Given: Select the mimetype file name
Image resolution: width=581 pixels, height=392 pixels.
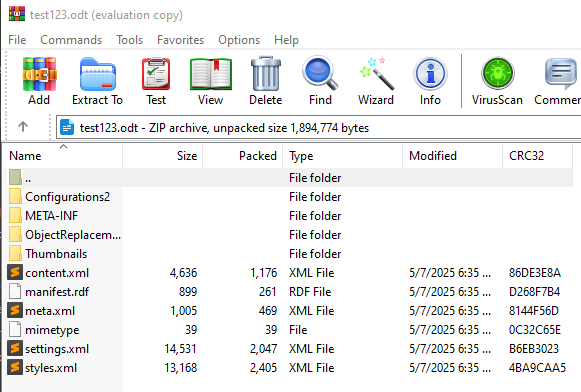Looking at the screenshot, I should tap(52, 330).
